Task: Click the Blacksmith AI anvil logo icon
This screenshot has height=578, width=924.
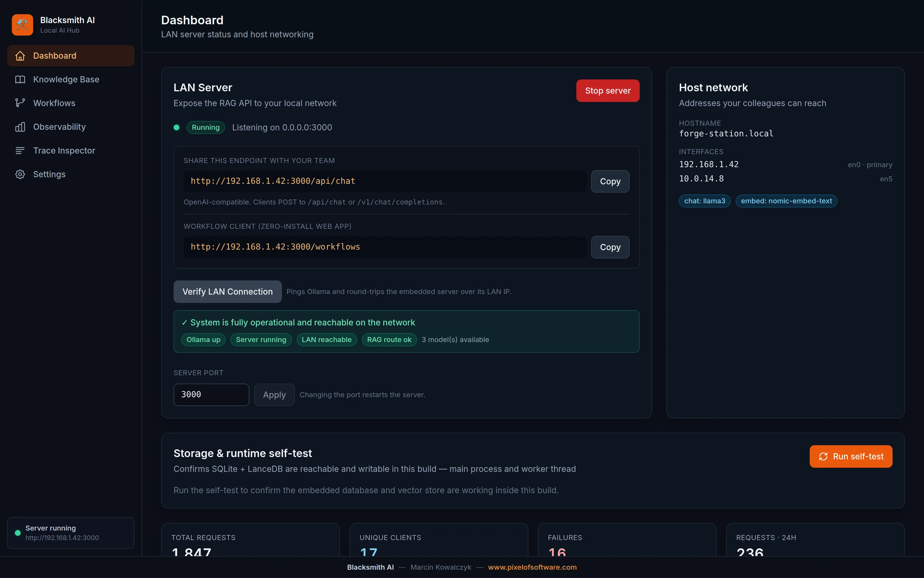Action: [x=22, y=25]
